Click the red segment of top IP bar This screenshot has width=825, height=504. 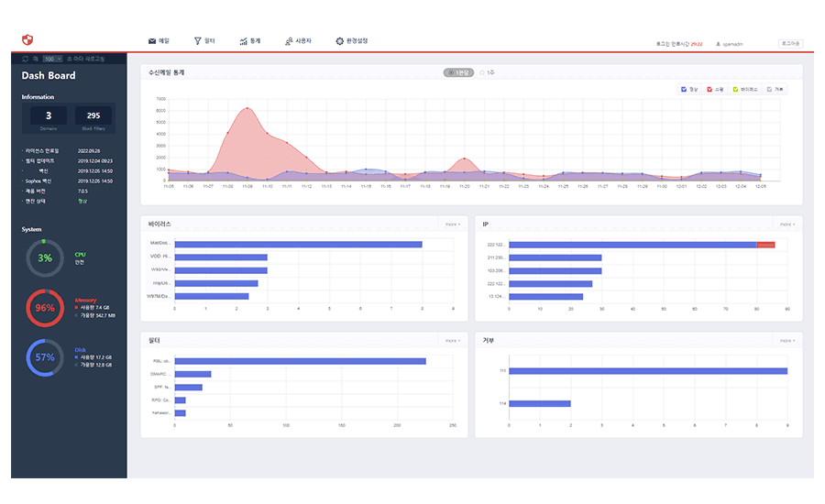pyautogui.click(x=765, y=245)
